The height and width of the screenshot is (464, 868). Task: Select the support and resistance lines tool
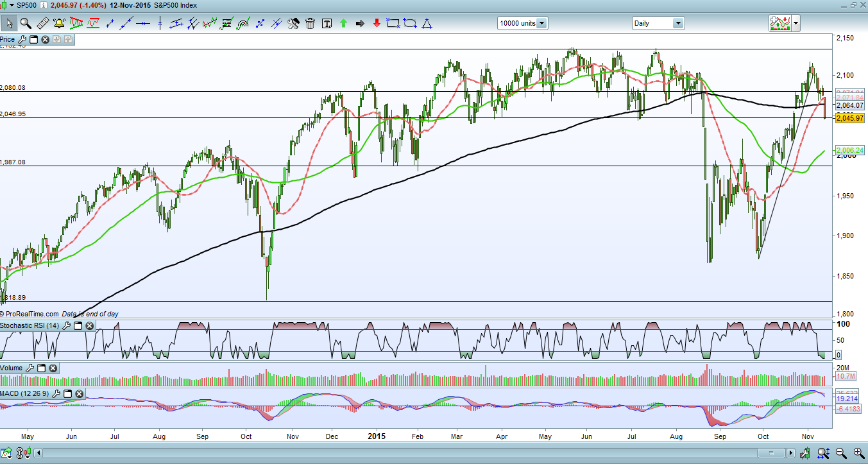coord(94,24)
